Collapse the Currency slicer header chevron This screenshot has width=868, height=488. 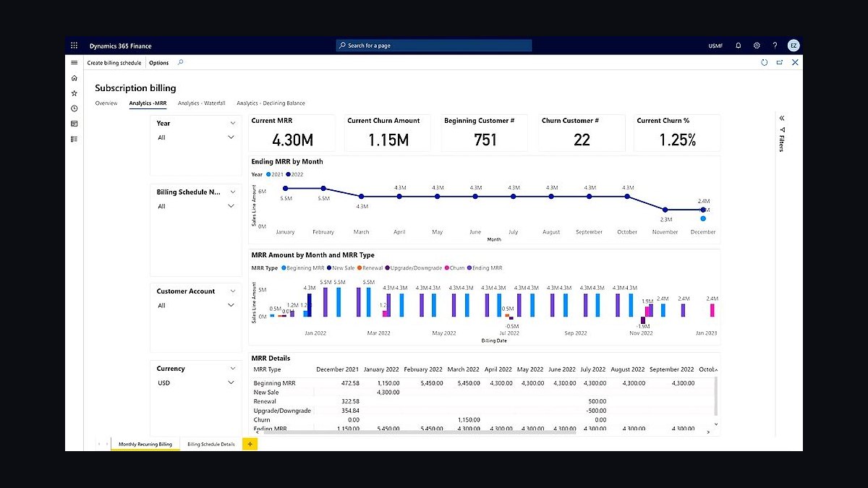(x=231, y=368)
